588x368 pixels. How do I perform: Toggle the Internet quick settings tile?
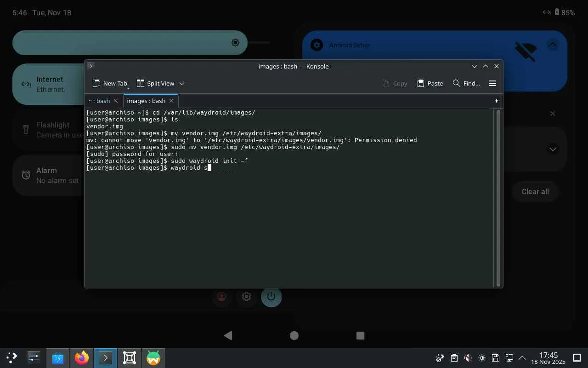48,84
